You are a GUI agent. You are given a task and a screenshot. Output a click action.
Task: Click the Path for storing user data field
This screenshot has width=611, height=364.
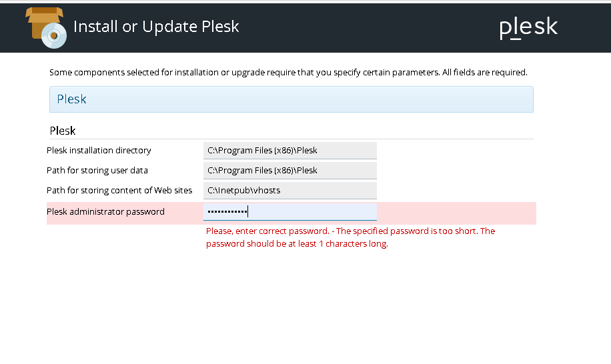[289, 171]
